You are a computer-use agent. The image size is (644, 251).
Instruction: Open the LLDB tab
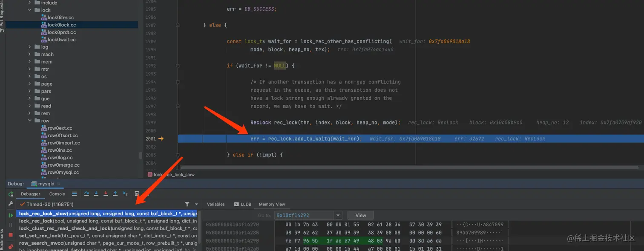tap(243, 204)
